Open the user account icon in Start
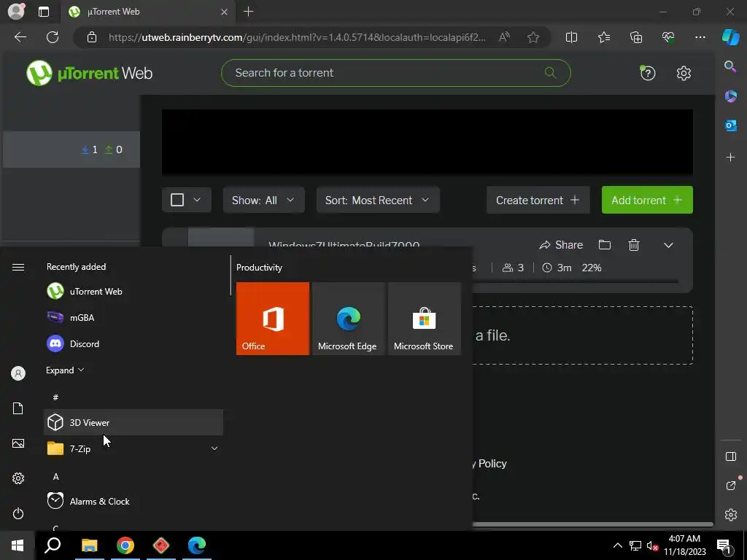This screenshot has height=560, width=747. 18,373
